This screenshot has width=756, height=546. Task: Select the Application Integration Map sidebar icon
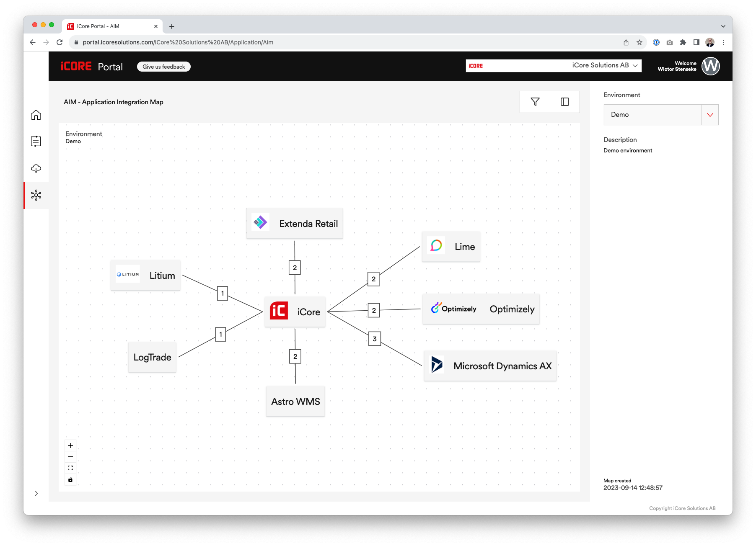[x=36, y=195]
